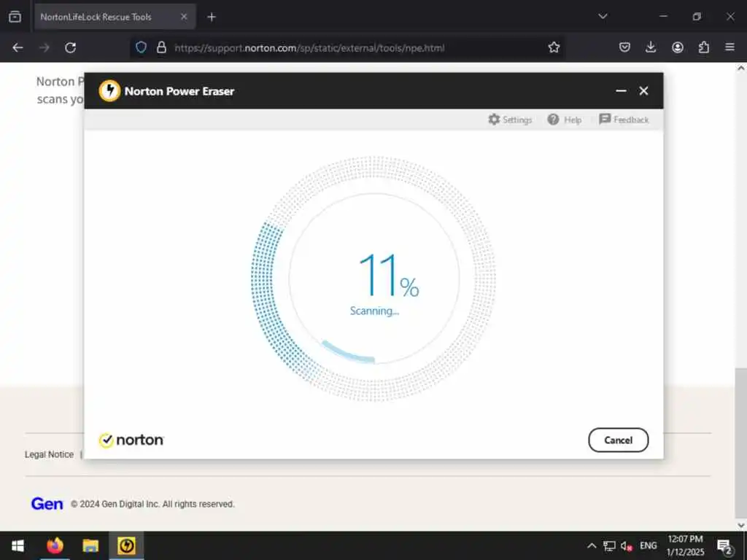This screenshot has width=747, height=560.
Task: Reload the current page
Action: [71, 47]
